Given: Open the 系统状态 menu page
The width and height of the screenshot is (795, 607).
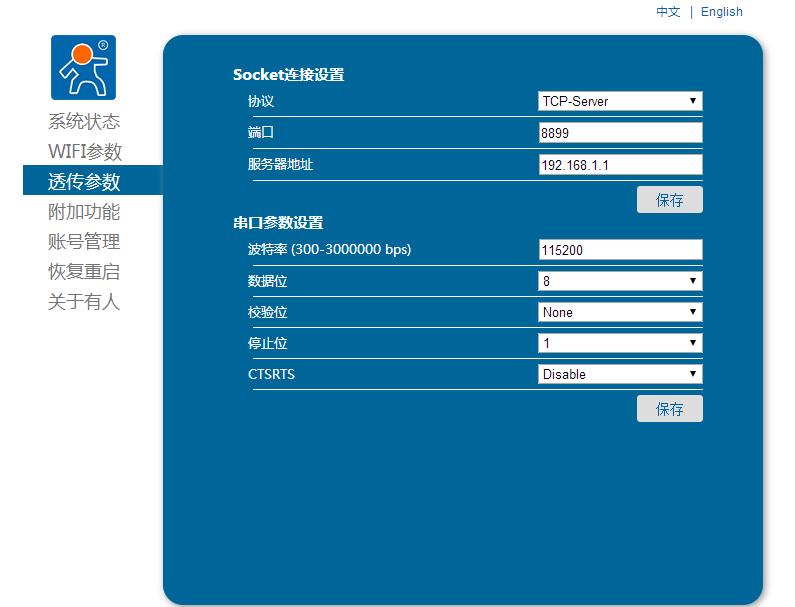Looking at the screenshot, I should (84, 122).
